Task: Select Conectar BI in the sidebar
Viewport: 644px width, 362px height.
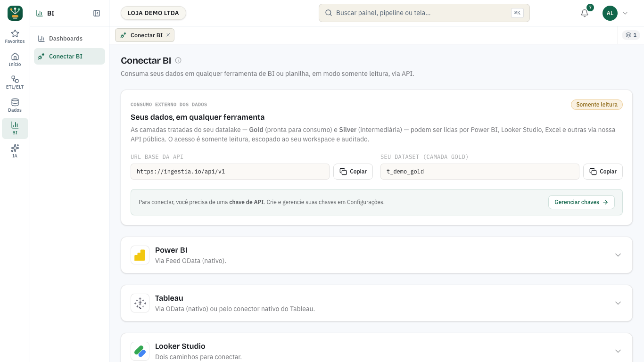Action: point(69,57)
